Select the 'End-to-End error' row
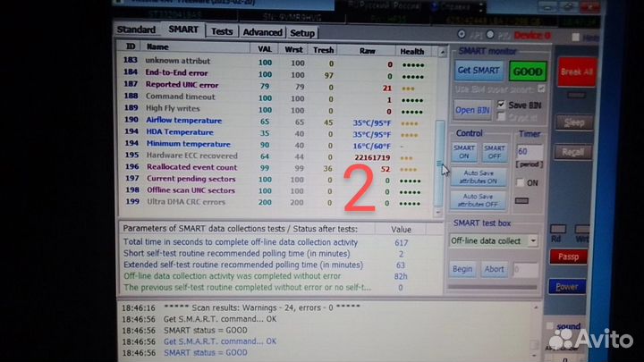This screenshot has height=362, width=644. pyautogui.click(x=275, y=74)
